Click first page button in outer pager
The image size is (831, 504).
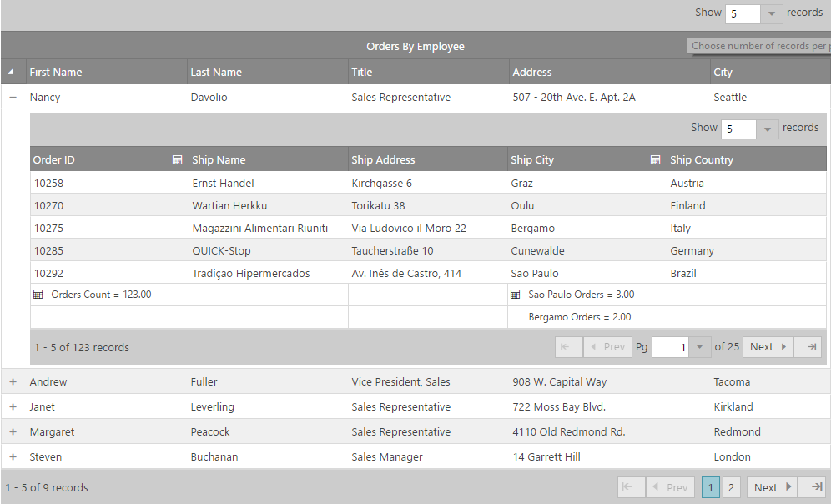[x=631, y=488]
